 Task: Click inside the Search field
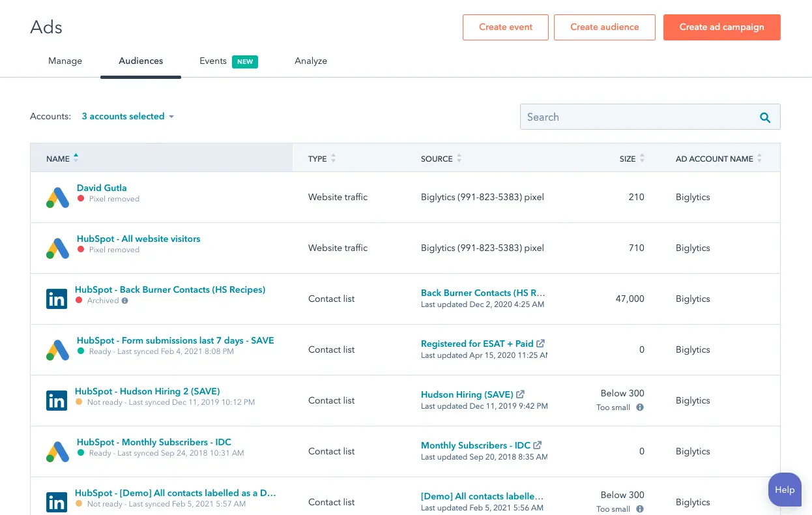619,117
